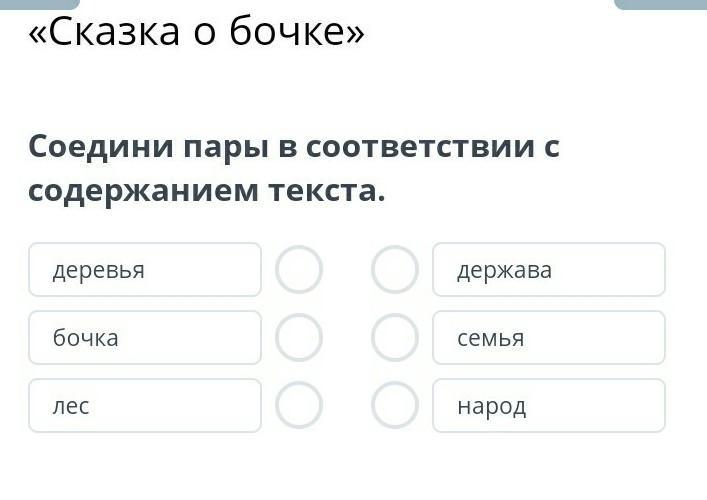707x500 pixels.
Task: Pick the «семья» answer box
Action: click(548, 338)
